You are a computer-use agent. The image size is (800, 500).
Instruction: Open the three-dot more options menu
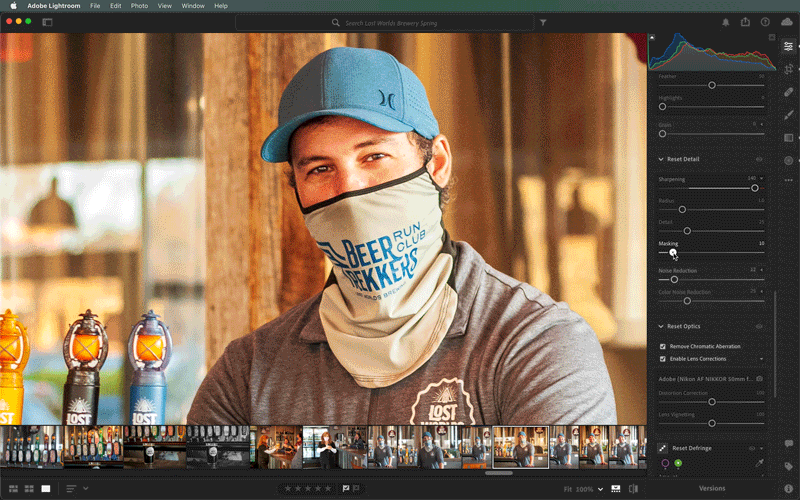point(789,180)
